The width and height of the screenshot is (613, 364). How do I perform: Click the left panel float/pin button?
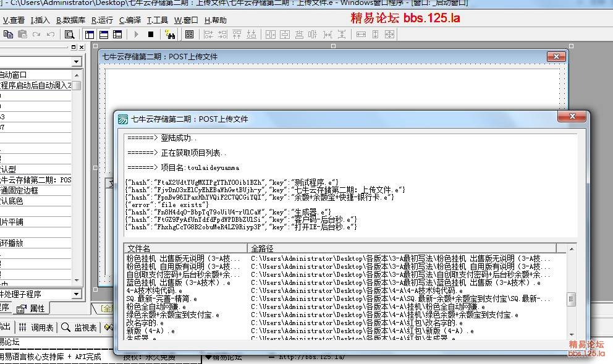(74, 48)
